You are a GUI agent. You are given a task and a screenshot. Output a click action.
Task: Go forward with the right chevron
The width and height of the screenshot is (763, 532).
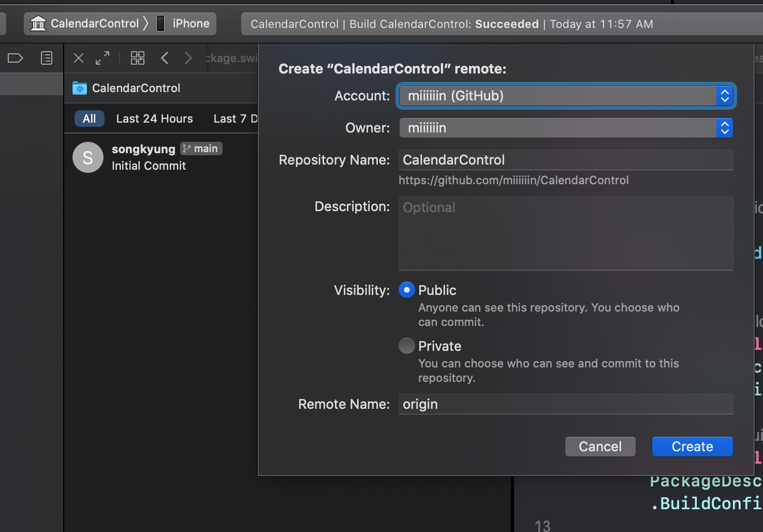pos(188,58)
